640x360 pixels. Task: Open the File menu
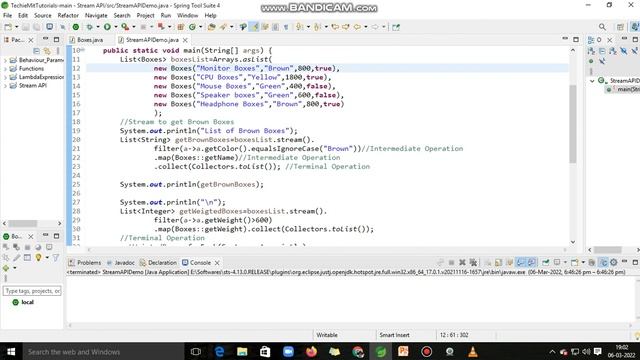[7, 16]
